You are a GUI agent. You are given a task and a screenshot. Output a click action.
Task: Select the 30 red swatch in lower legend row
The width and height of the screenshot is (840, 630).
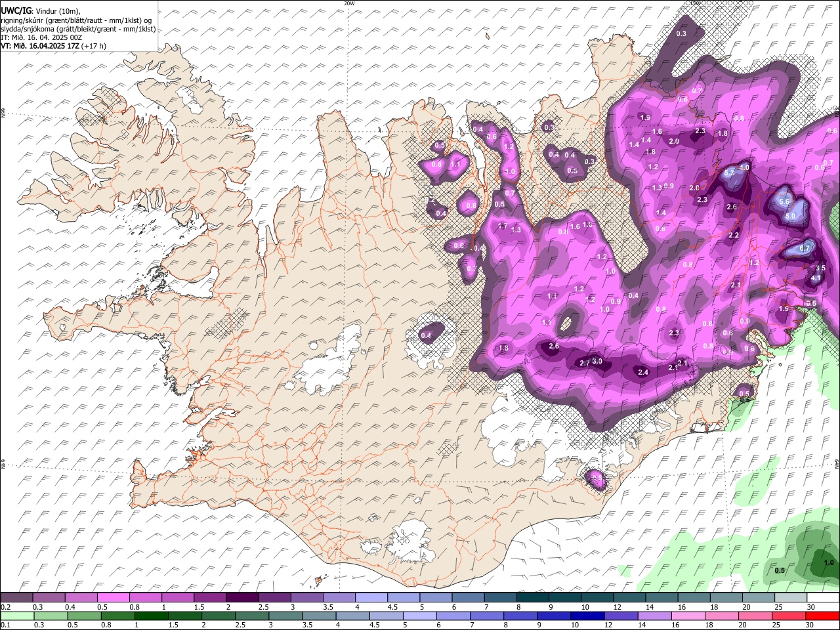(822, 616)
